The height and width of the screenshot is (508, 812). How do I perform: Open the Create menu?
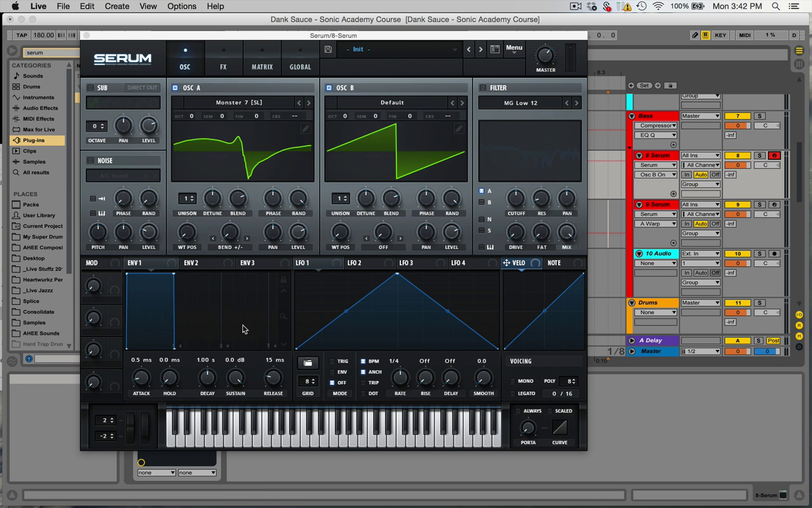[117, 6]
